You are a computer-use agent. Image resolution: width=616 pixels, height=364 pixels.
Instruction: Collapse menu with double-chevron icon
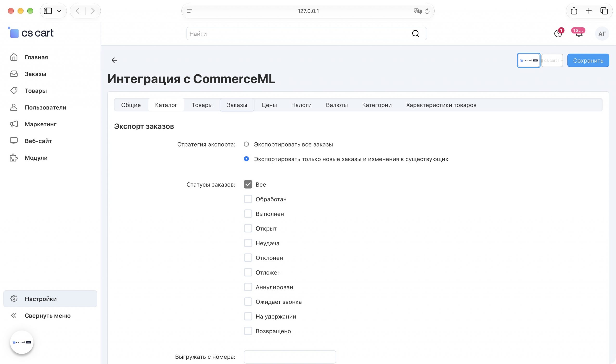(x=14, y=315)
